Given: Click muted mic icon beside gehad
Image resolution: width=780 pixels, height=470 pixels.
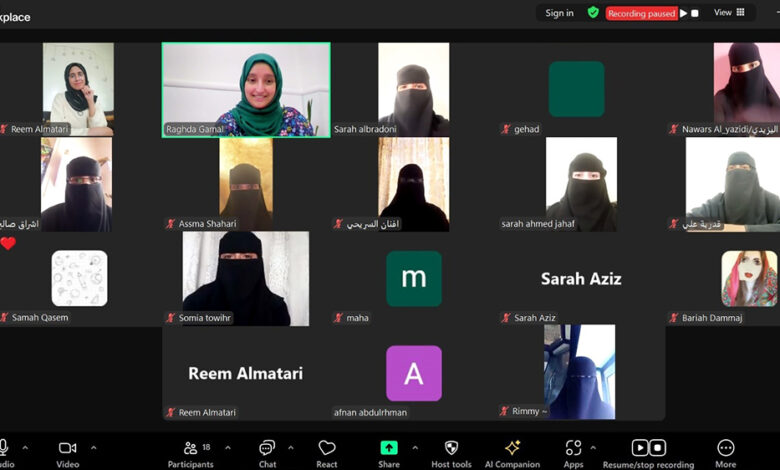Looking at the screenshot, I should [x=506, y=129].
